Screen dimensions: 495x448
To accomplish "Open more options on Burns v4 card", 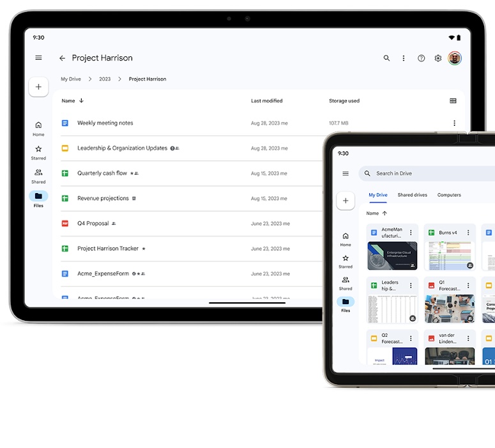I will [468, 233].
